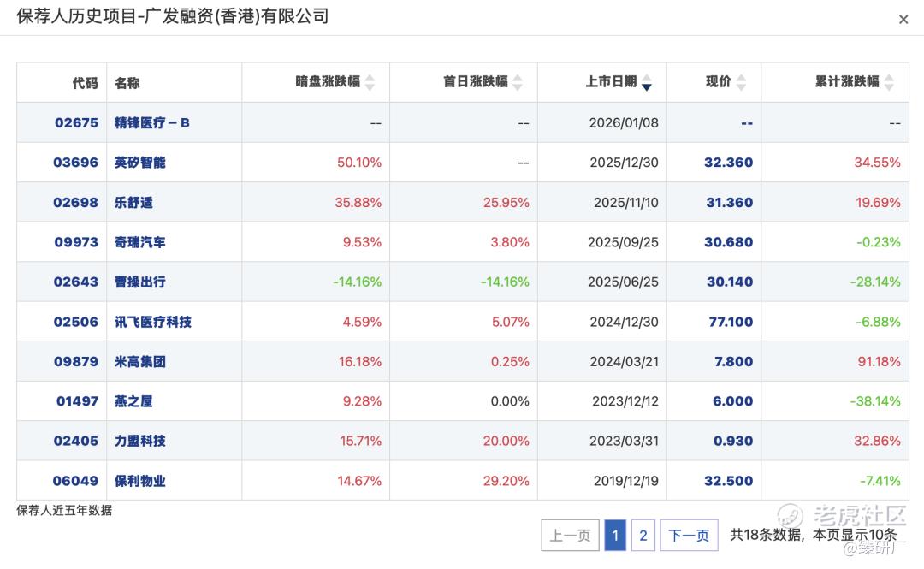924x569 pixels.
Task: Click the 代码 column header
Action: coord(86,82)
